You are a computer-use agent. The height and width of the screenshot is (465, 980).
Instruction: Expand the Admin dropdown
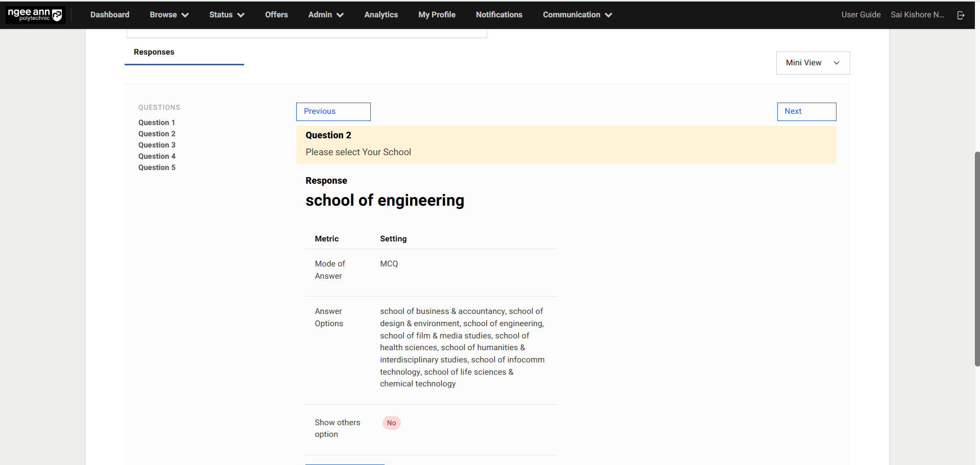click(325, 15)
